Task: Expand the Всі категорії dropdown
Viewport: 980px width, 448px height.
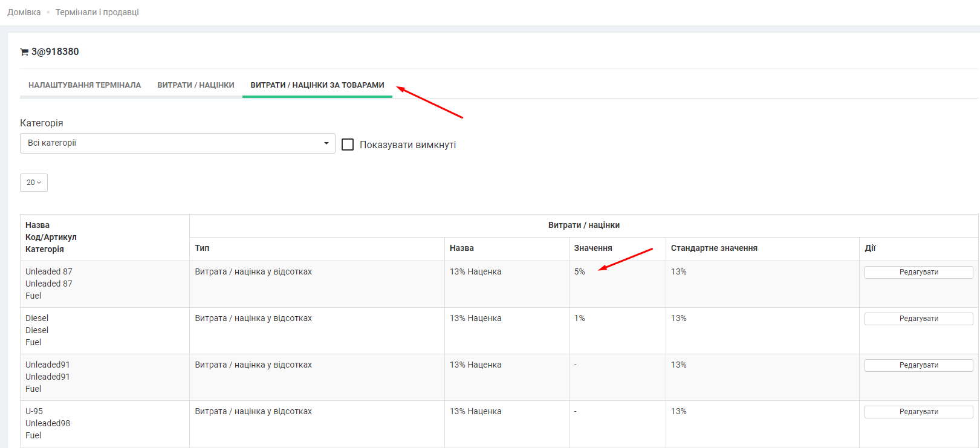Action: click(x=177, y=143)
